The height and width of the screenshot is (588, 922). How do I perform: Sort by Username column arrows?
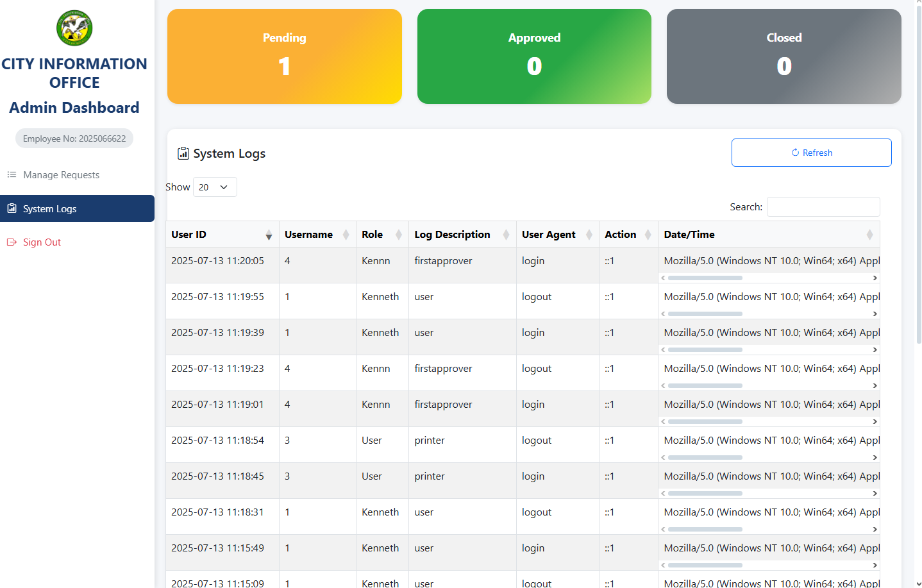pos(346,235)
